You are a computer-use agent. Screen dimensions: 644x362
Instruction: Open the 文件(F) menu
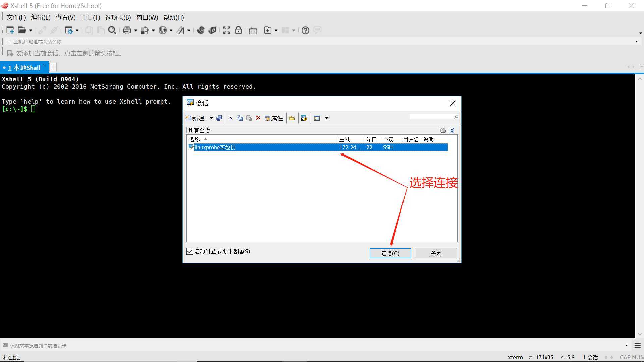[x=16, y=18]
